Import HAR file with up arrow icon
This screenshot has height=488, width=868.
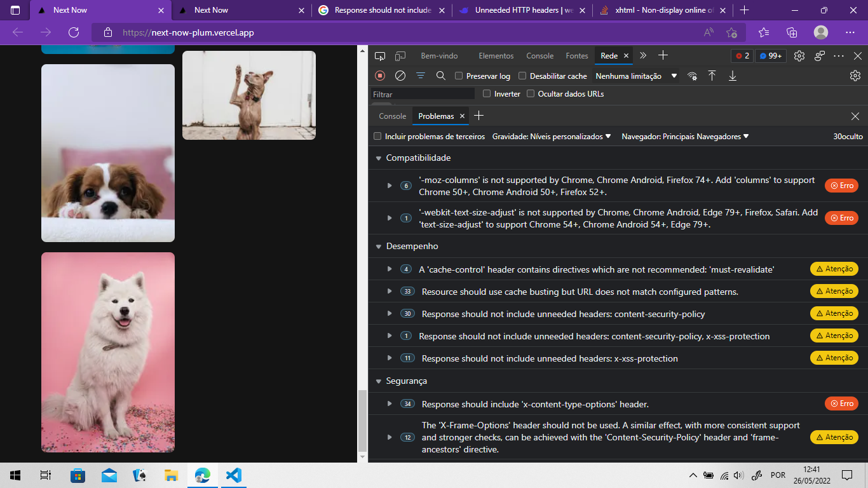click(712, 76)
